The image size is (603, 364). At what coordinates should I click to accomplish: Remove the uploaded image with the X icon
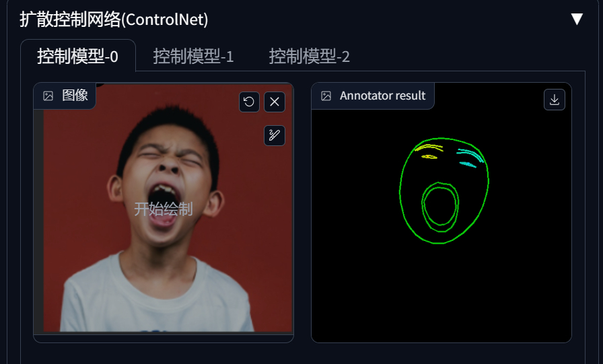tap(275, 102)
